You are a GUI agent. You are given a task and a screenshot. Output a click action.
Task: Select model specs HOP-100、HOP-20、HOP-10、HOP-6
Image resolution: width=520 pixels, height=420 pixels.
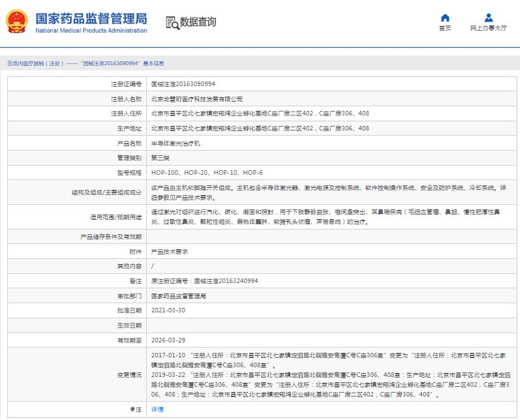pyautogui.click(x=207, y=173)
